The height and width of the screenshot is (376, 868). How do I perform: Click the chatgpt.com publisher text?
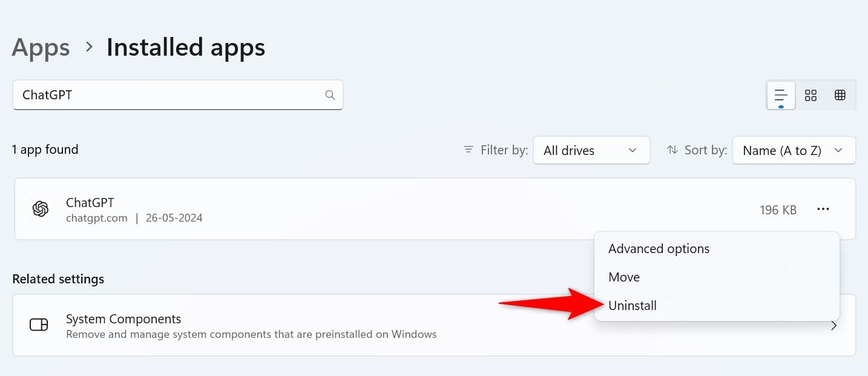click(x=97, y=218)
